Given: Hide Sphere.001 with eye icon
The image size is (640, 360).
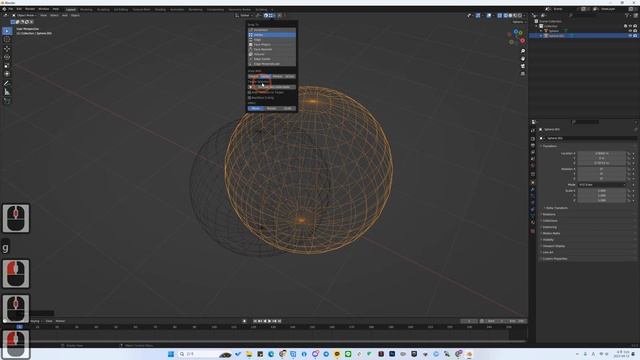Looking at the screenshot, I should [x=630, y=36].
